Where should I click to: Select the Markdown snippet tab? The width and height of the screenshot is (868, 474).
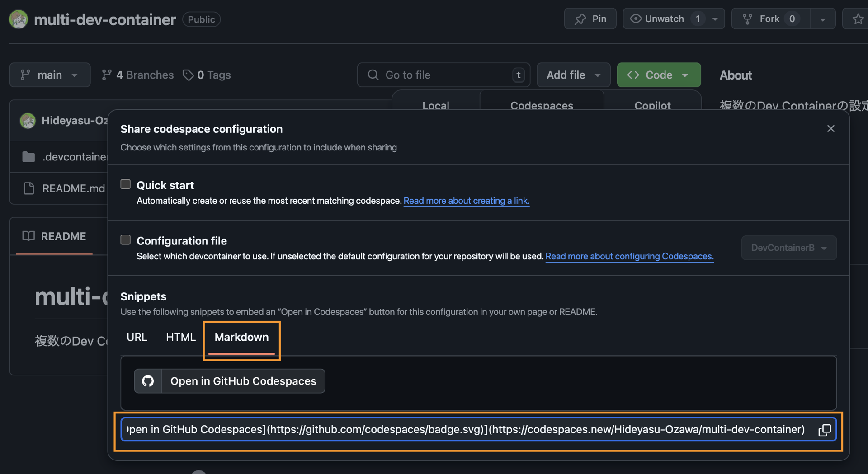pyautogui.click(x=241, y=337)
